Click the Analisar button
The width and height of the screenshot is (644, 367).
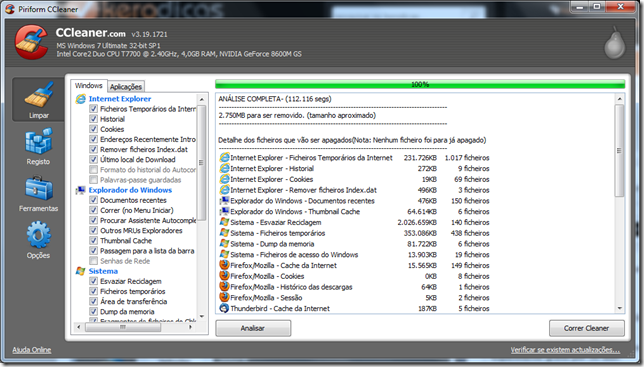pos(253,328)
